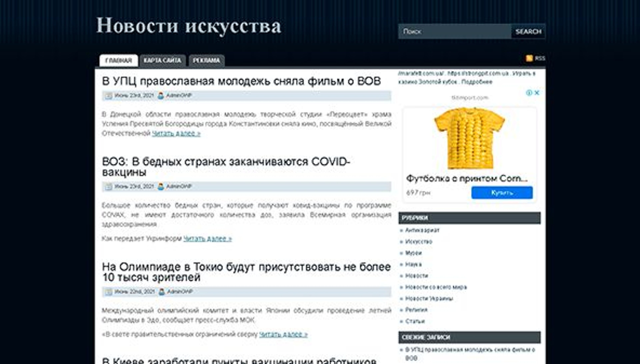Click the author avatar icon on the УПЦ article
The height and width of the screenshot is (364, 640).
pyautogui.click(x=160, y=95)
